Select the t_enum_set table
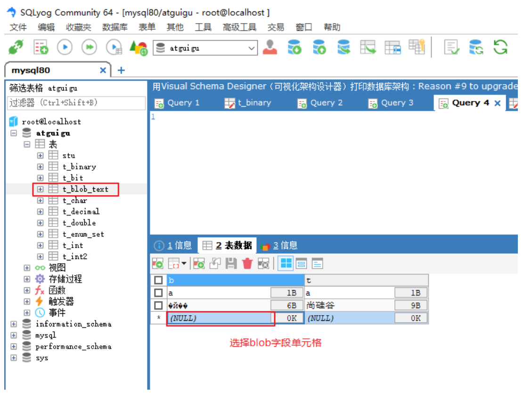The image size is (532, 393). (x=83, y=234)
